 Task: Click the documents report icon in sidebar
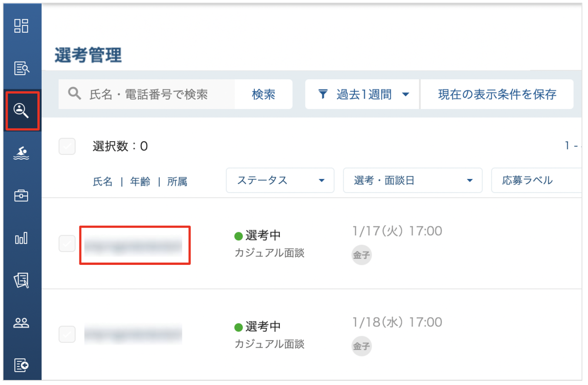coord(21,280)
